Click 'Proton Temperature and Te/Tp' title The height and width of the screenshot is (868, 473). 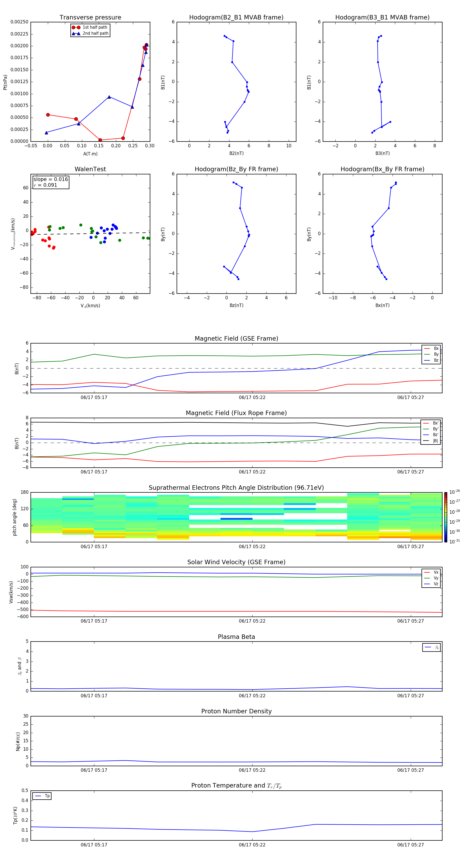(236, 786)
